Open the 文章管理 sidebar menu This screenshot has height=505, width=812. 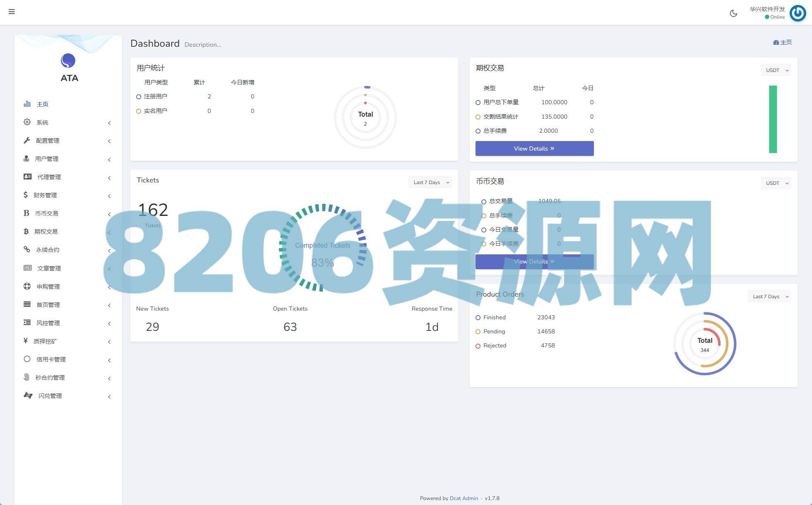[49, 268]
